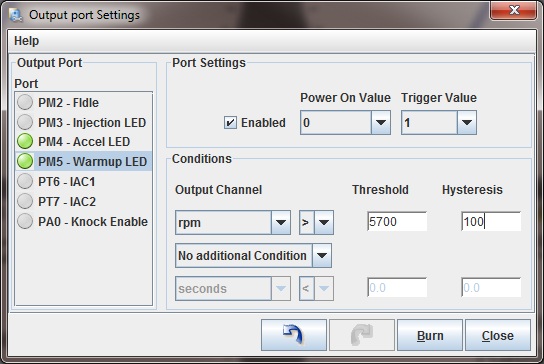This screenshot has width=544, height=364.
Task: Click the disabled second Hysteresis field 0.0
Action: tap(491, 287)
